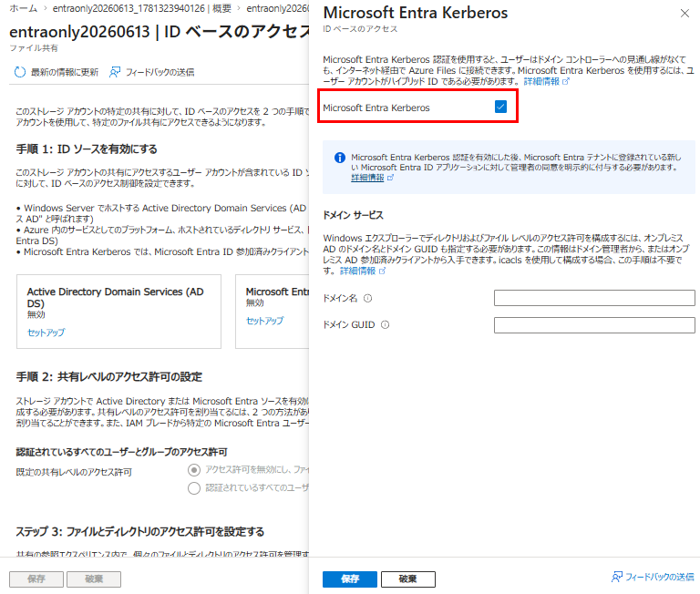Click the refresh icon next to 最新の情報に更新
700x594 pixels.
tap(20, 72)
